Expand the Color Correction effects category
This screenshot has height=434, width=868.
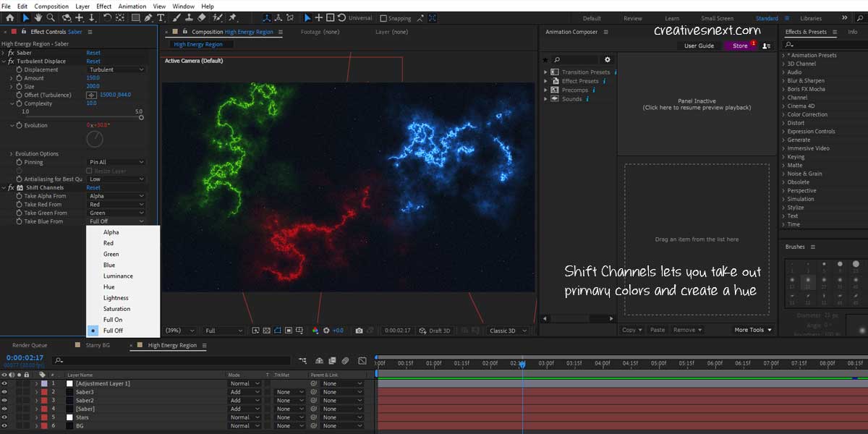pos(783,114)
